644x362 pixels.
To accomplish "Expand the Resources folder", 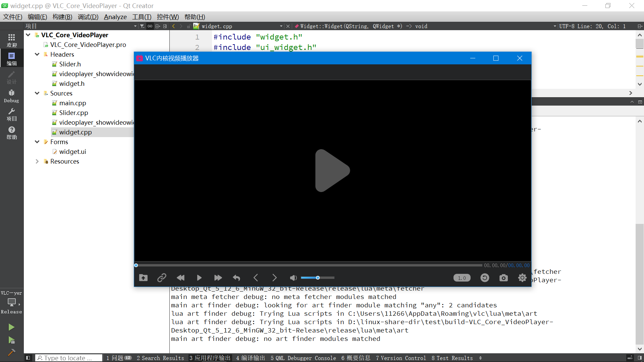I will click(x=37, y=161).
